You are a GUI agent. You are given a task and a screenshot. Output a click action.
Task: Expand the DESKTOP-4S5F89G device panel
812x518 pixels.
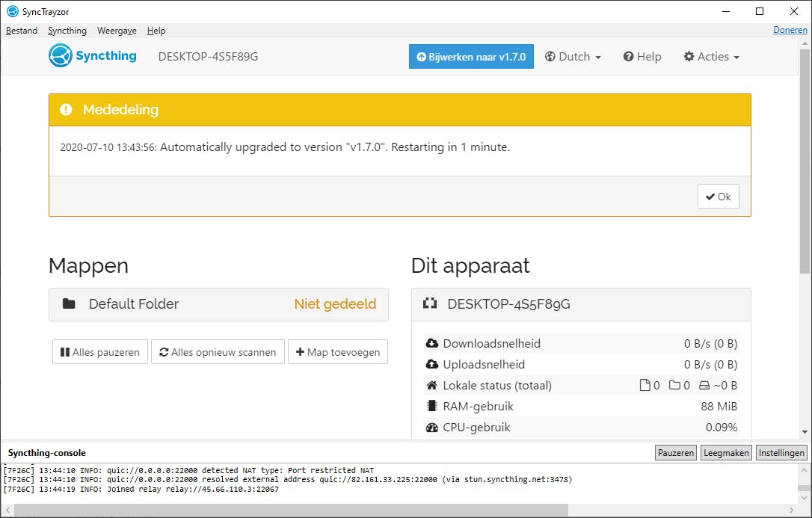point(581,304)
